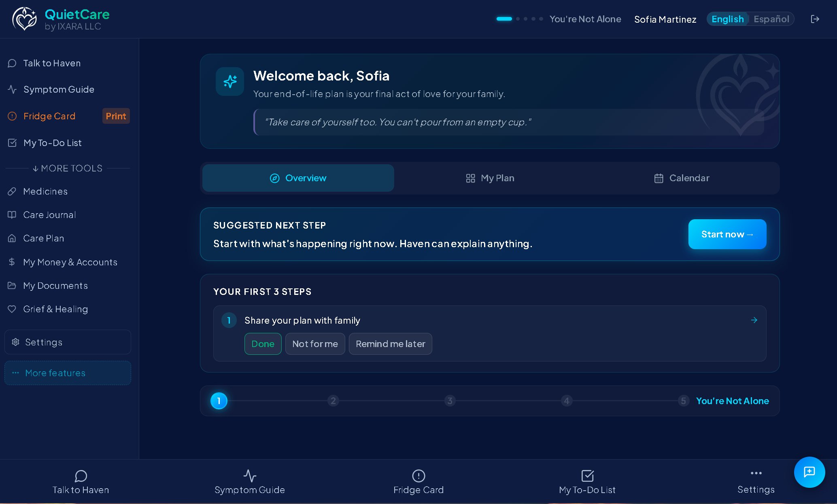The height and width of the screenshot is (504, 837).
Task: Switch language to Español
Action: point(771,19)
